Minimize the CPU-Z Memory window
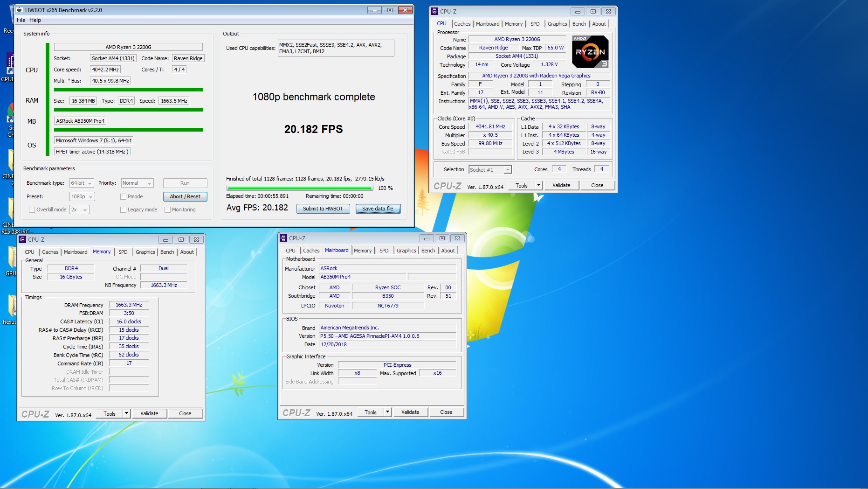The width and height of the screenshot is (868, 489). (165, 240)
